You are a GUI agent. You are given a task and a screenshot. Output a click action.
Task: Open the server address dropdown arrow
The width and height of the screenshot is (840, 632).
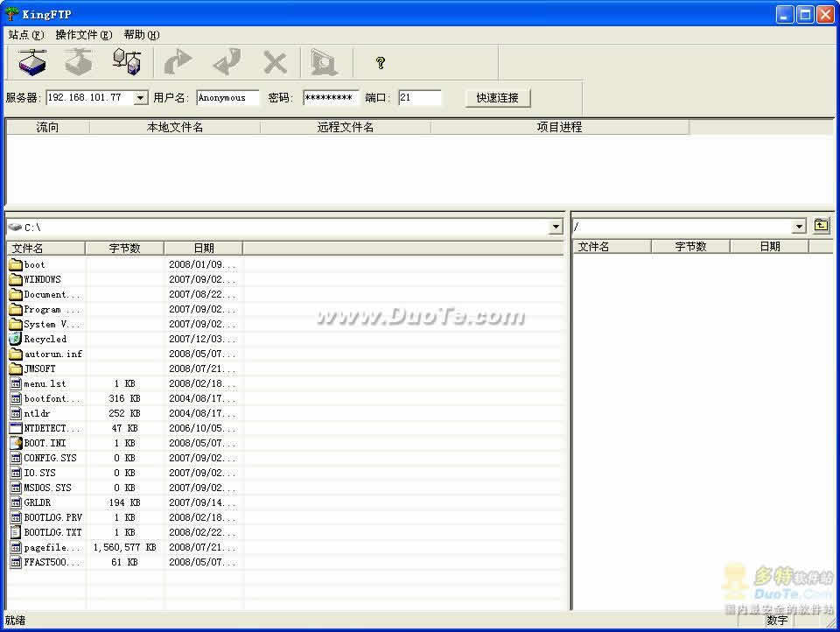tap(140, 98)
